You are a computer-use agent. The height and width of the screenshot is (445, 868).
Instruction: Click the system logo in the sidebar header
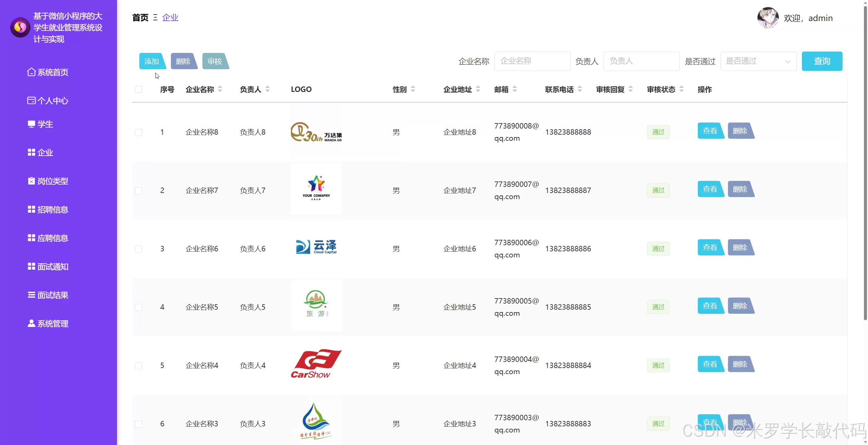coord(20,27)
